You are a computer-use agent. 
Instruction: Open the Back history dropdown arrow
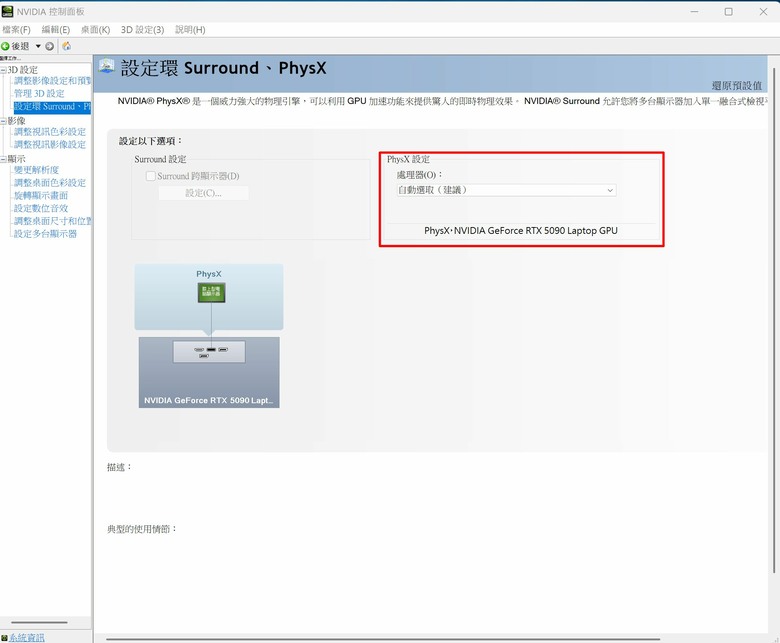pyautogui.click(x=38, y=46)
